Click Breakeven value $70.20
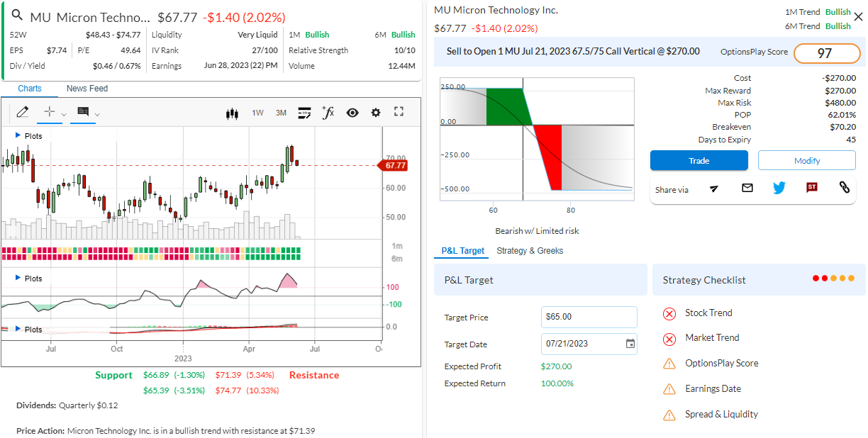The image size is (868, 438). pos(842,127)
